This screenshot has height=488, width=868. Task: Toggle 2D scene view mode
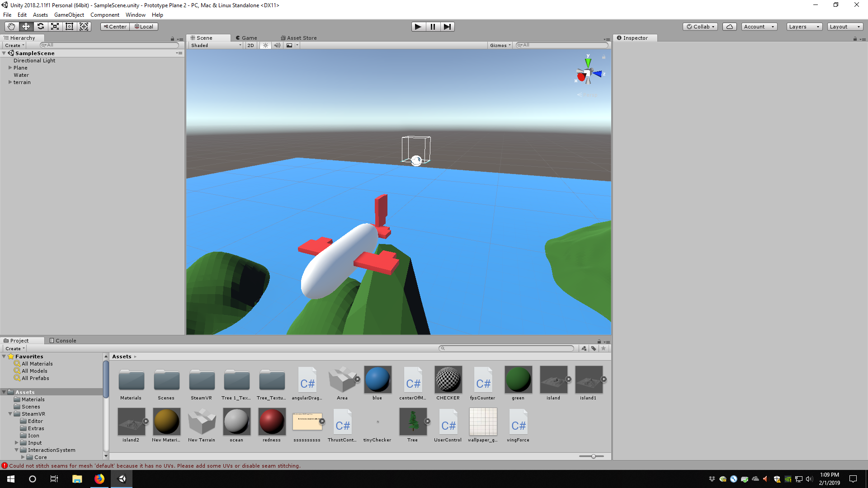(x=250, y=45)
